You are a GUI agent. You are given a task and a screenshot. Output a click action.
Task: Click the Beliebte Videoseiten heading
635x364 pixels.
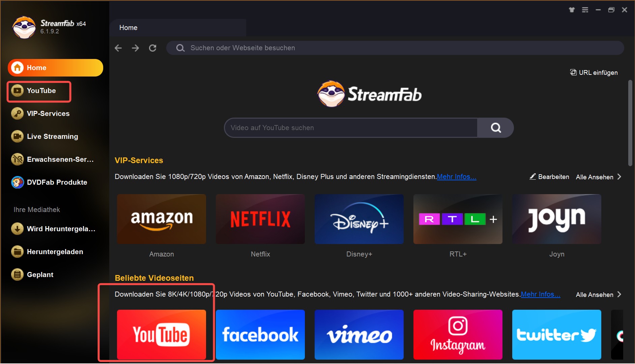click(154, 278)
